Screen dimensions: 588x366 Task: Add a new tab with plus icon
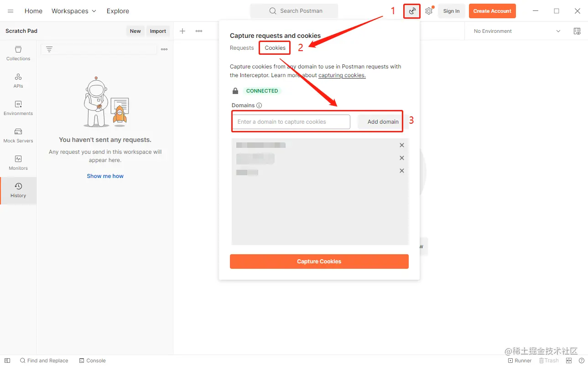click(182, 31)
